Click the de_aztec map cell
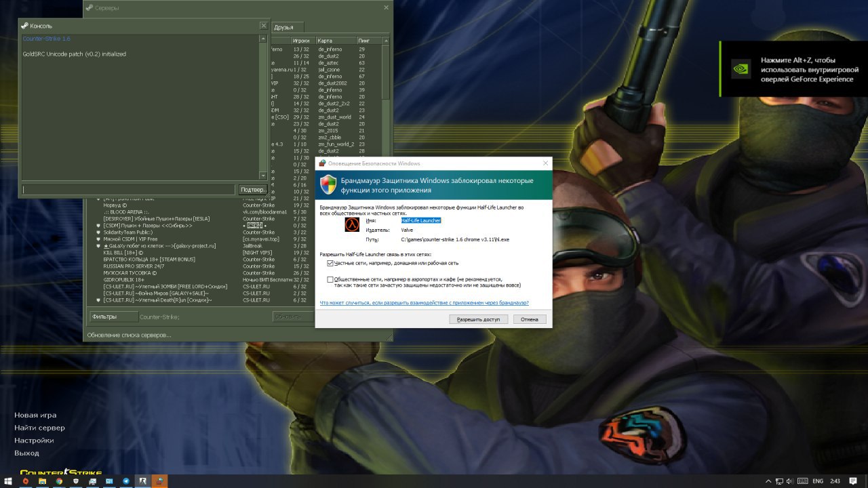The width and height of the screenshot is (868, 488). click(x=328, y=63)
